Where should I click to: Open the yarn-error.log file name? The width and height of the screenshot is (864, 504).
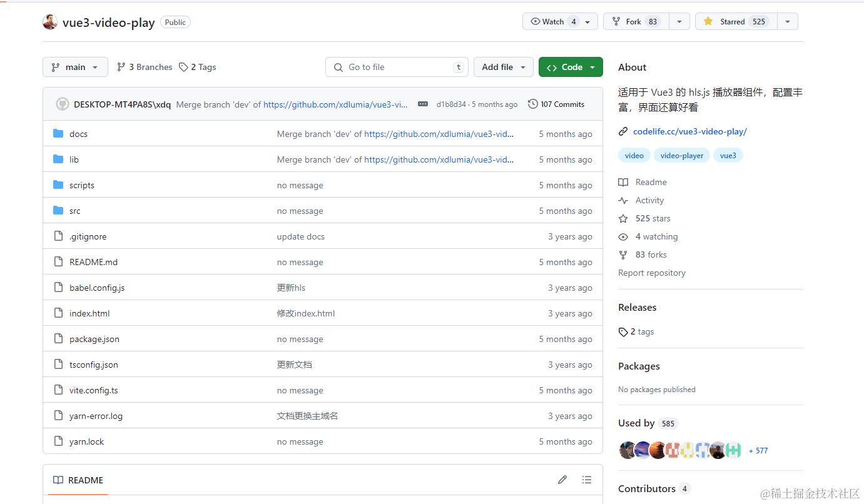pyautogui.click(x=96, y=416)
